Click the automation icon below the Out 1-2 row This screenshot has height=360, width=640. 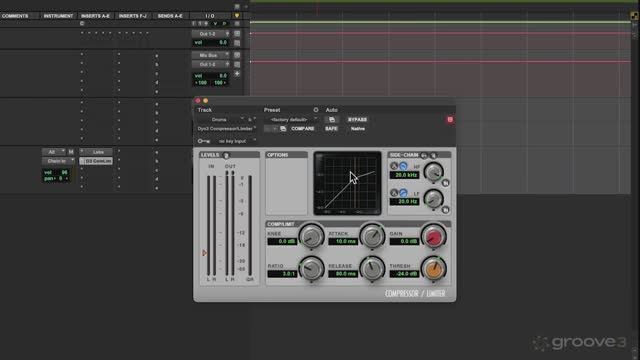click(x=237, y=43)
